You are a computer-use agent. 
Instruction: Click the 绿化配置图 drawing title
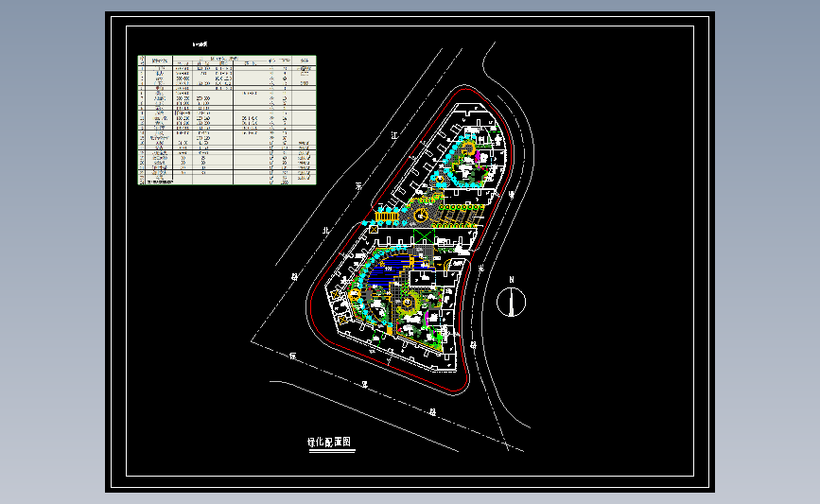329,442
